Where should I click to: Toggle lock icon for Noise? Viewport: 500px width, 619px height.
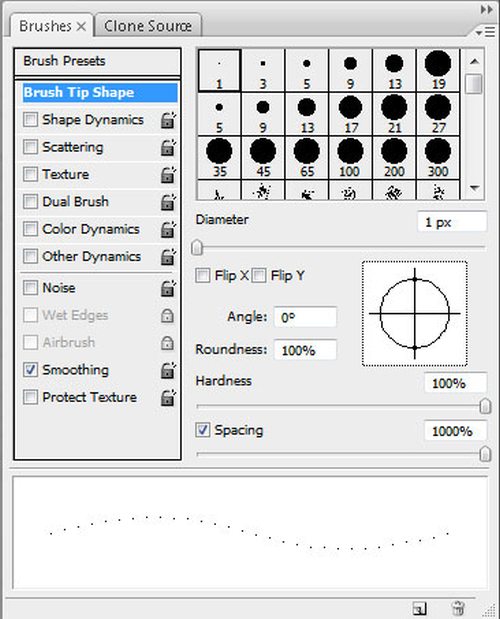click(x=168, y=288)
